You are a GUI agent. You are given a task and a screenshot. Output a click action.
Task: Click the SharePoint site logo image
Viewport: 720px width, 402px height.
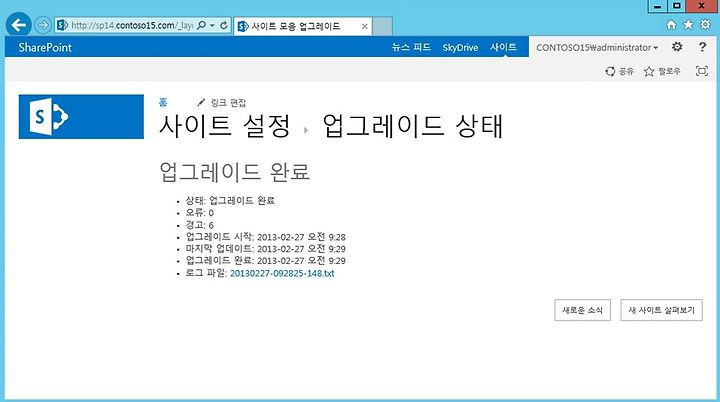click(x=81, y=117)
